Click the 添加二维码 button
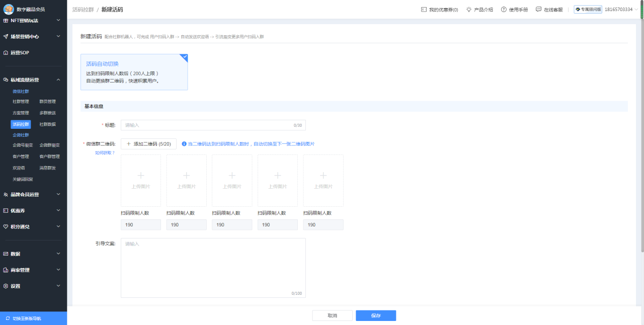The image size is (644, 325). pos(148,144)
